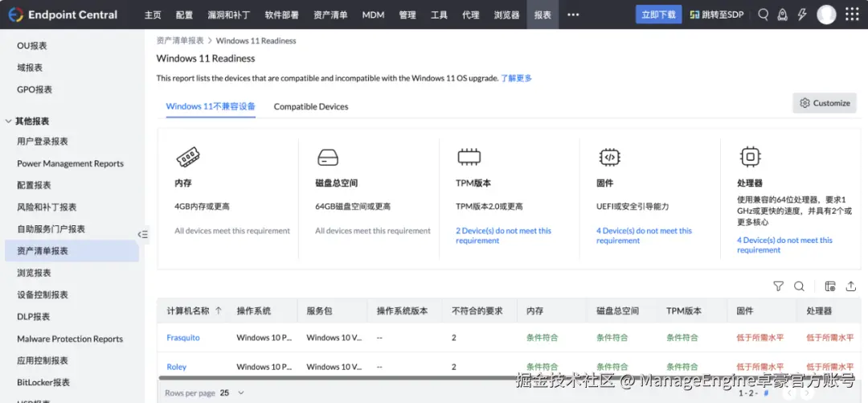Click the 立即下载 button
The image size is (868, 403).
pyautogui.click(x=659, y=14)
